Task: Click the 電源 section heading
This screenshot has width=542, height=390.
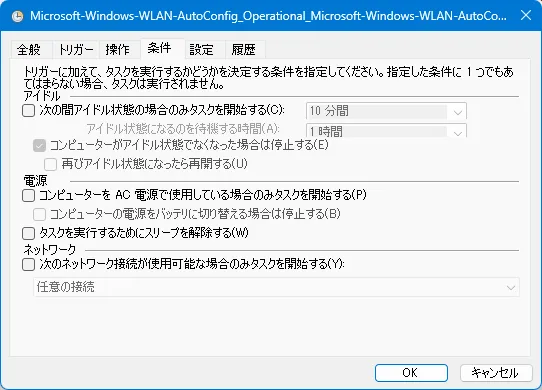Action: pyautogui.click(x=35, y=180)
